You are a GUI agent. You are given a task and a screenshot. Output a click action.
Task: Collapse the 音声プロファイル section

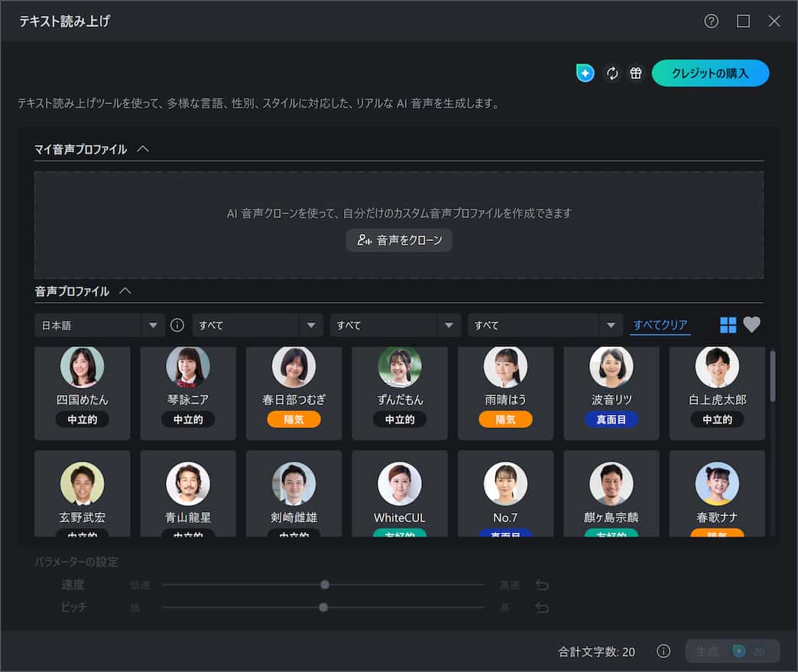tap(124, 291)
